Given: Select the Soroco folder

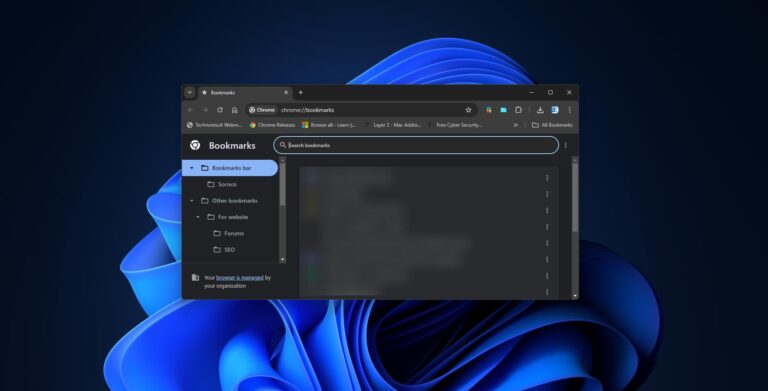Looking at the screenshot, I should pos(222,184).
